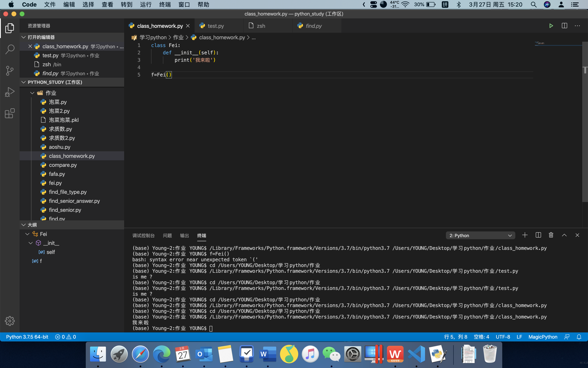Viewport: 588px width, 368px height.
Task: Close the terminal panel
Action: [577, 235]
